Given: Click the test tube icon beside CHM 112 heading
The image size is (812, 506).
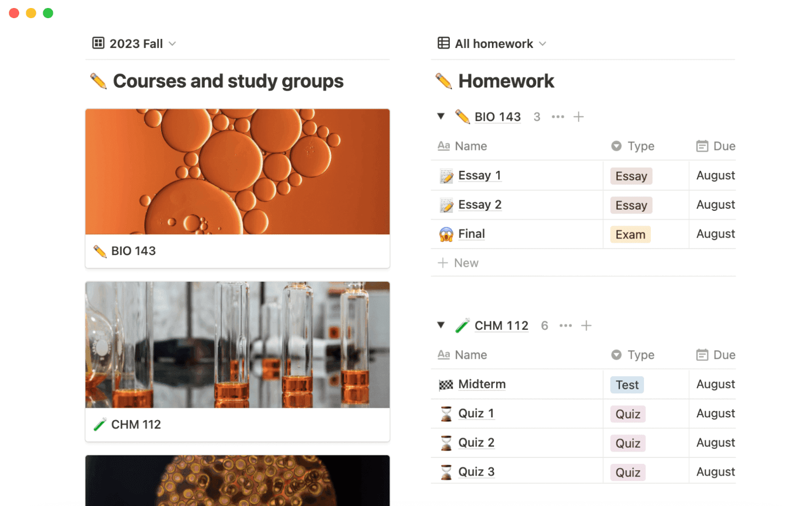Looking at the screenshot, I should pyautogui.click(x=463, y=325).
